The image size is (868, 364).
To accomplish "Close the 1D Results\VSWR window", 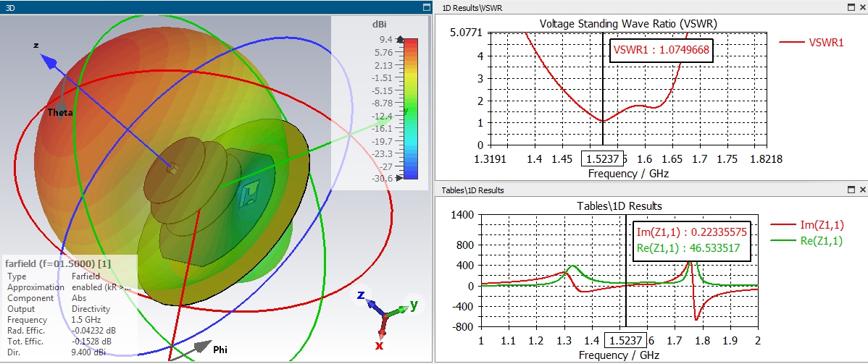I will (862, 7).
